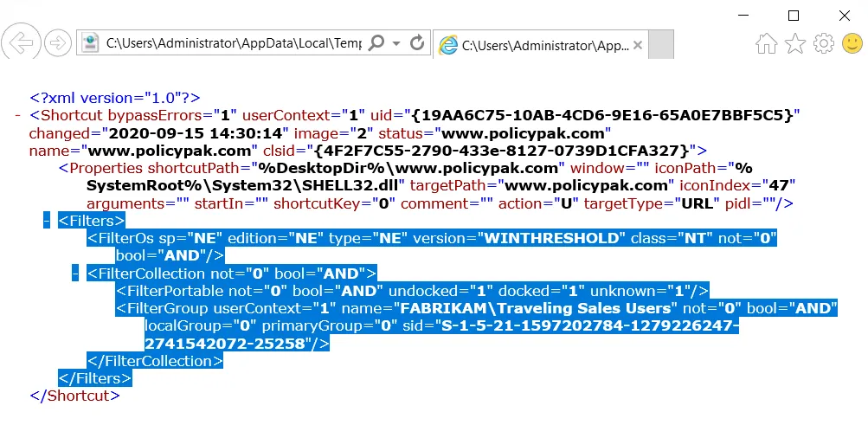The width and height of the screenshot is (868, 425).
Task: Go back with the browser Back arrow
Action: coord(21,42)
